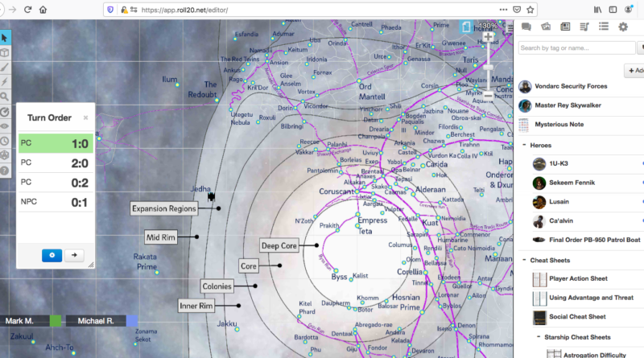The image size is (644, 358).
Task: Select the NPC 0:1 turn entry
Action: [x=56, y=202]
